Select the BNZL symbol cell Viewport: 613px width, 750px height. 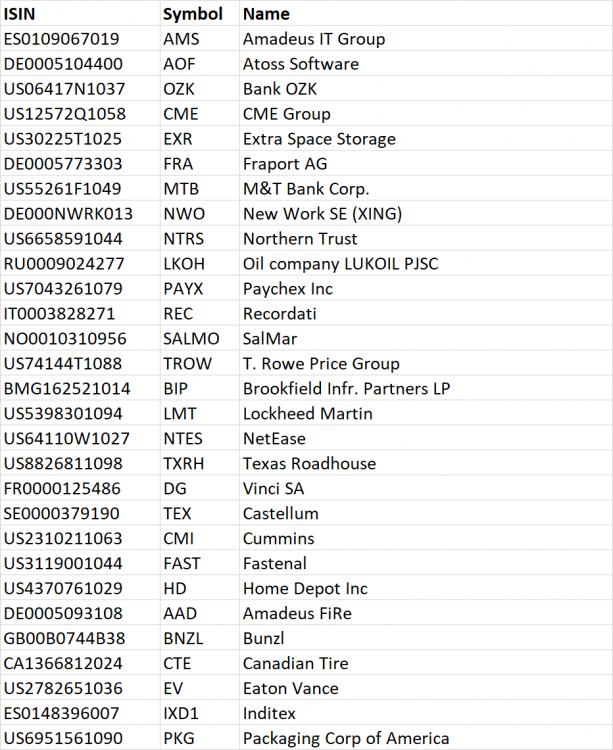181,639
